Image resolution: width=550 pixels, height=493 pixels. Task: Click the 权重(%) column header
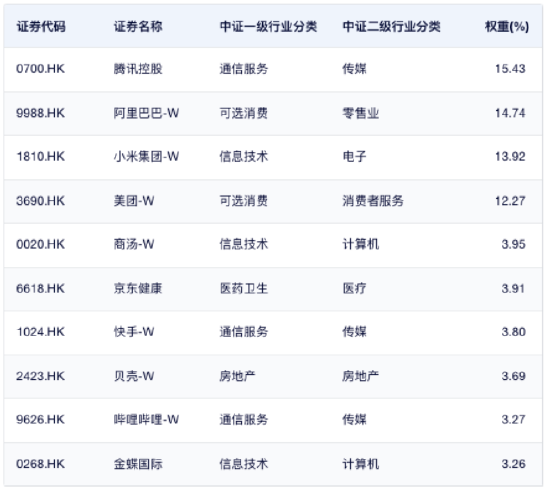[507, 26]
